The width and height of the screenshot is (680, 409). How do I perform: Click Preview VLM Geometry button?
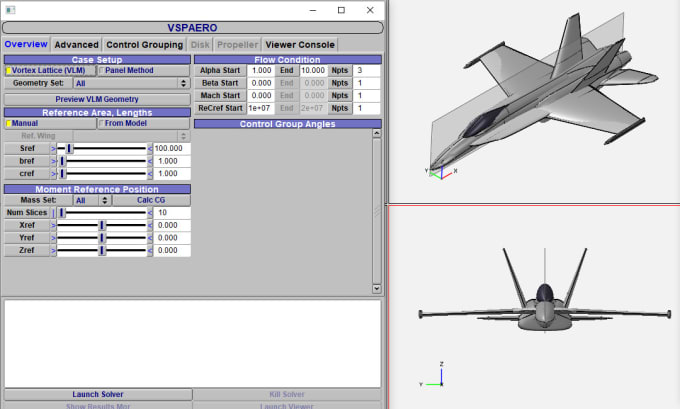(97, 99)
